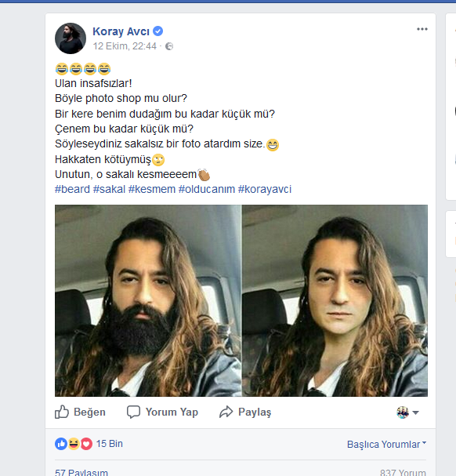Open the 15 Bin reactions count

pyautogui.click(x=110, y=444)
